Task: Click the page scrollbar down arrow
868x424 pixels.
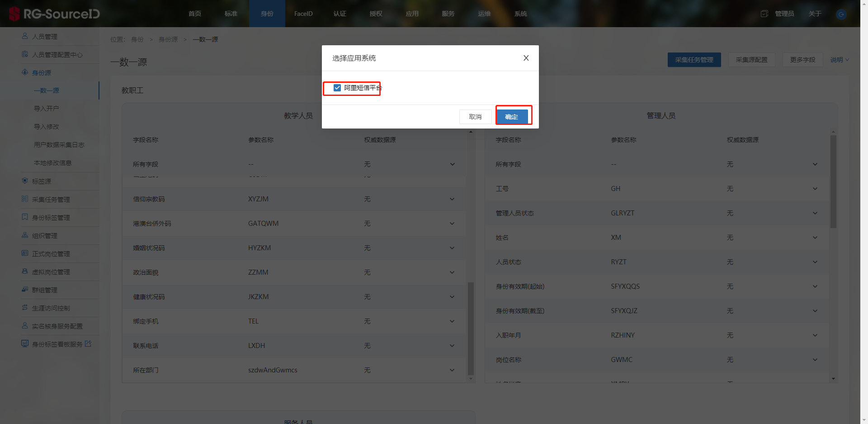Action: tap(864, 420)
